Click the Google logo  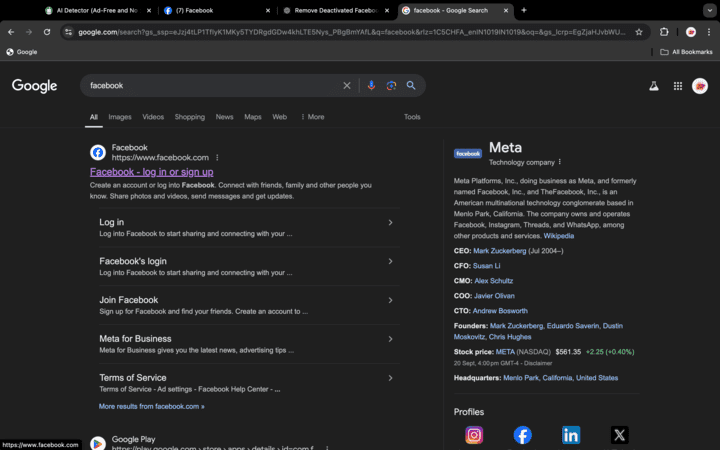tap(34, 86)
